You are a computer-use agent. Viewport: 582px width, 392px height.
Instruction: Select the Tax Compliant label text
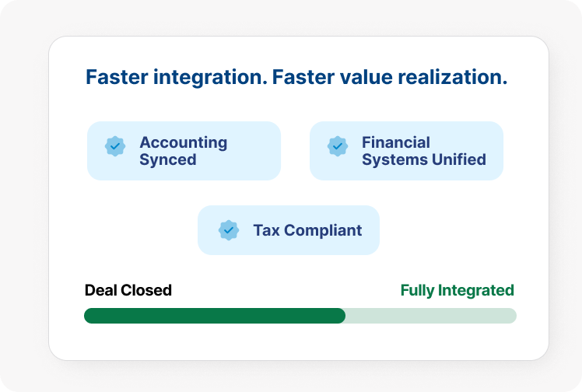point(307,230)
